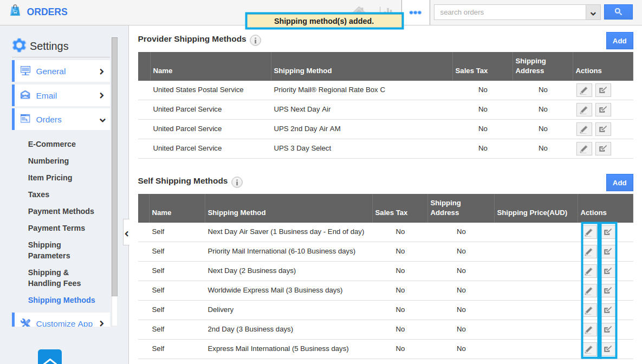Click second action icon for Delivery row
The image size is (642, 364).
tap(608, 310)
